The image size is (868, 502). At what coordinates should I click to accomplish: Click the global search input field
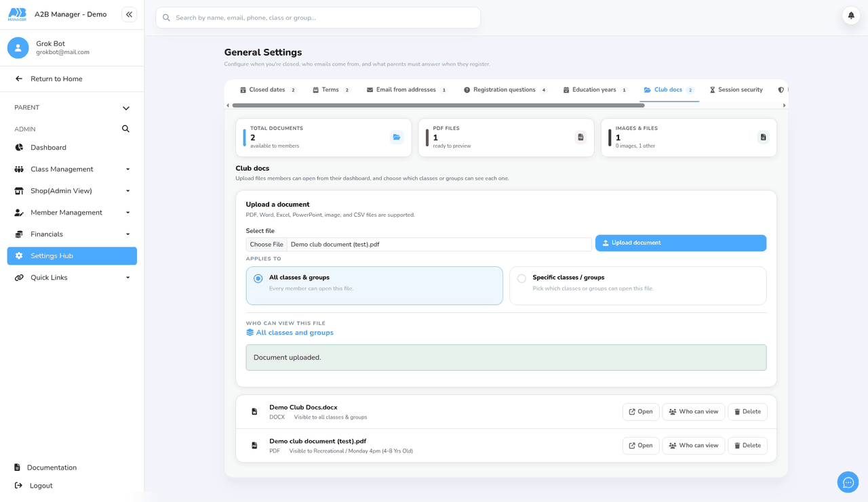[318, 18]
